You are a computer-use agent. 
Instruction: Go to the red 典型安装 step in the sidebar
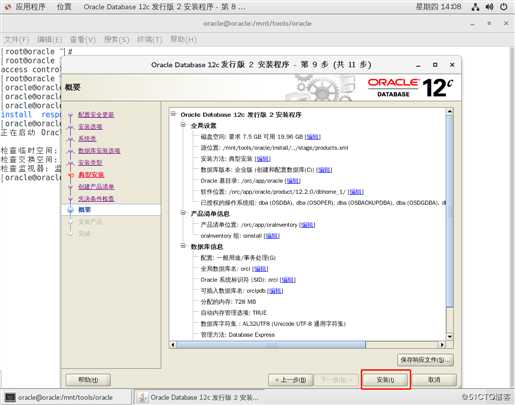coord(91,175)
